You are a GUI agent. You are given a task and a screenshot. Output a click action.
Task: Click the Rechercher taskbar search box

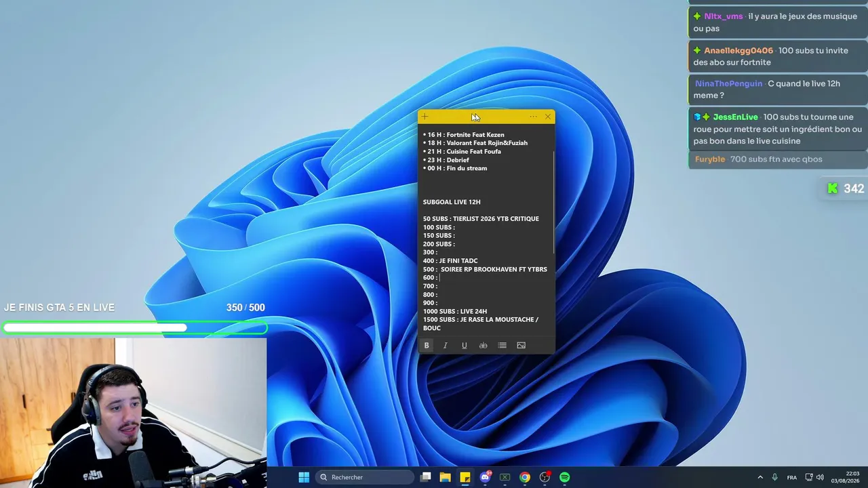(366, 477)
